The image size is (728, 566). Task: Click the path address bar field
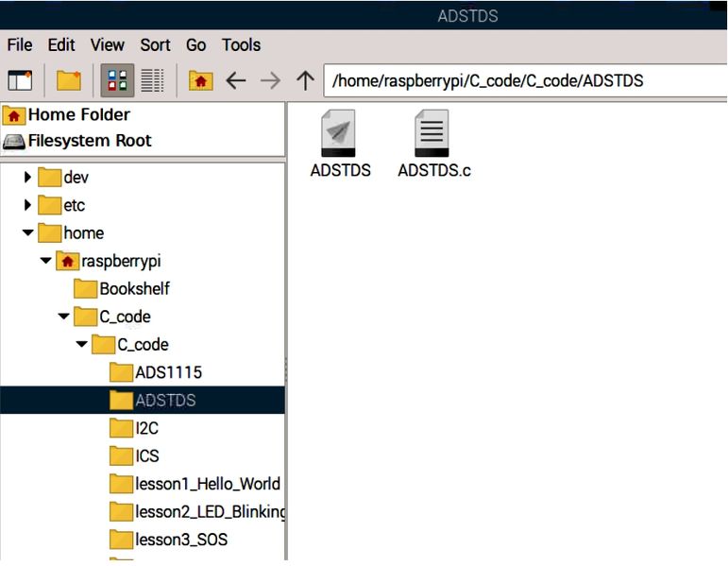524,81
